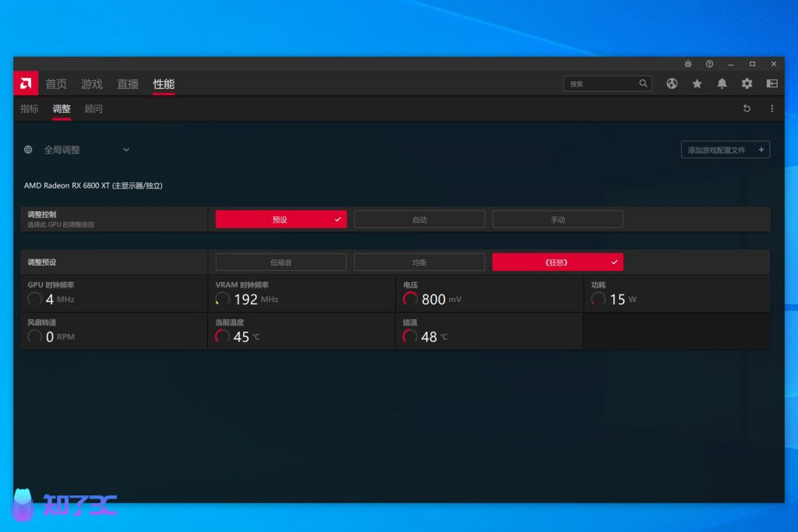Click the 15 W power value
The image size is (798, 532).
[x=623, y=299]
